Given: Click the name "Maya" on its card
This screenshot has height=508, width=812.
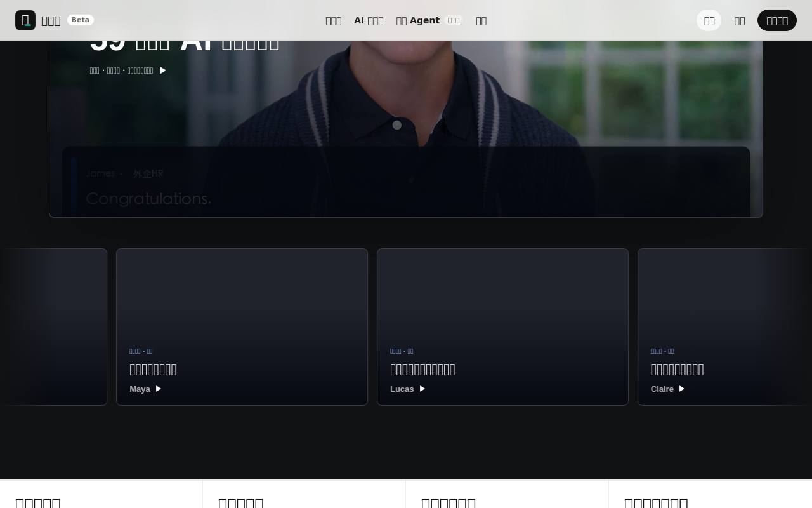Looking at the screenshot, I should (140, 389).
